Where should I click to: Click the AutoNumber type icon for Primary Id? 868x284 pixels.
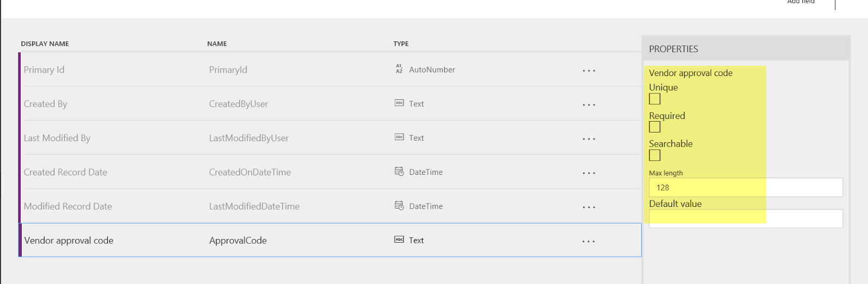click(x=399, y=69)
